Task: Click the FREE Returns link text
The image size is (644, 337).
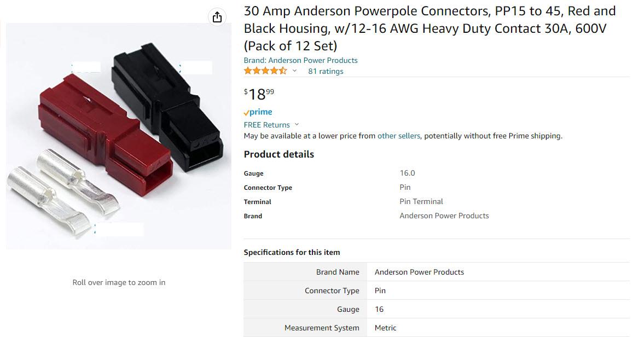Action: [x=266, y=125]
